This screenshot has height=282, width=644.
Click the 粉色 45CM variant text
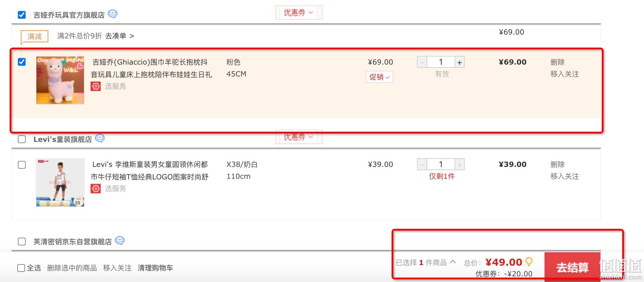pos(236,68)
